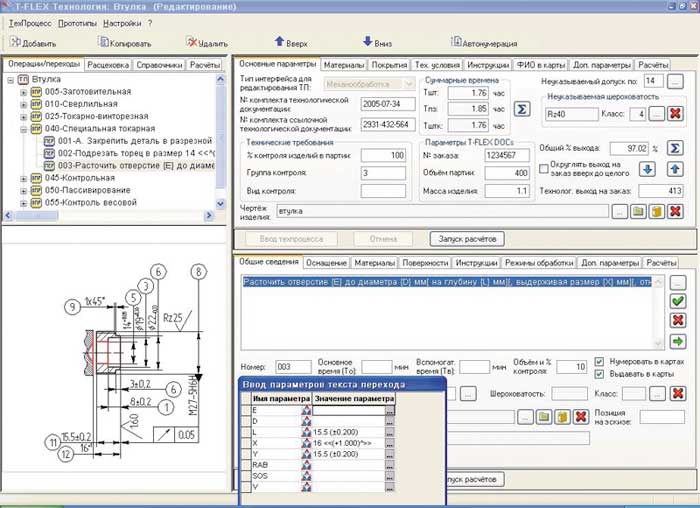Clear Чертёж изделия with red X button

tap(675, 211)
